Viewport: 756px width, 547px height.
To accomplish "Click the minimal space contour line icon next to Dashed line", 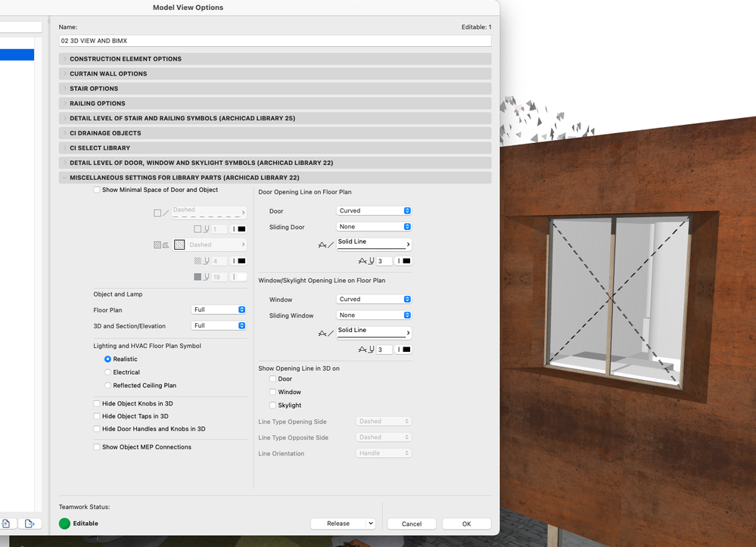I will (x=161, y=213).
